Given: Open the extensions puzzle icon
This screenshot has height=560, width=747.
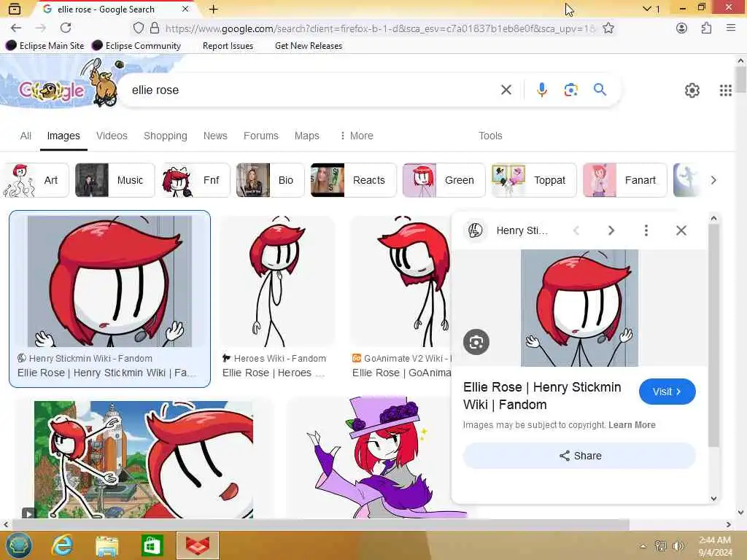Looking at the screenshot, I should coord(706,28).
